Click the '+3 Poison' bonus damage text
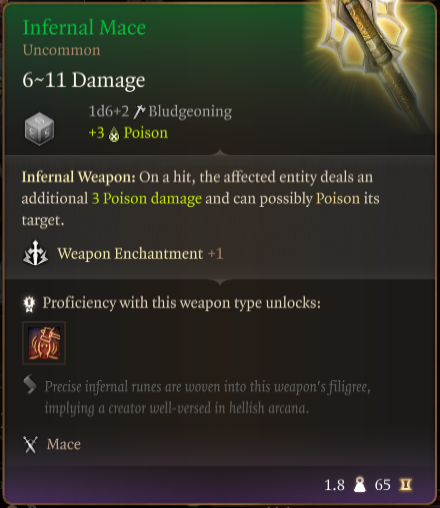The image size is (440, 508). pos(128,133)
